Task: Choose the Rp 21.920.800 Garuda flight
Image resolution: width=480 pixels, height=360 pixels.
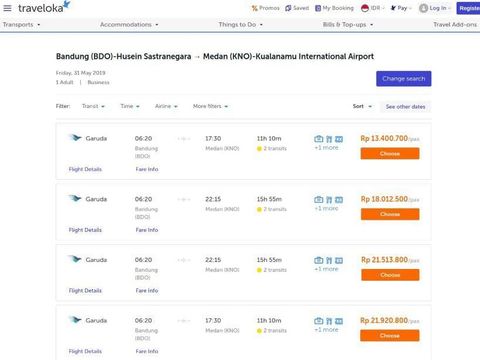Action: pyautogui.click(x=389, y=336)
